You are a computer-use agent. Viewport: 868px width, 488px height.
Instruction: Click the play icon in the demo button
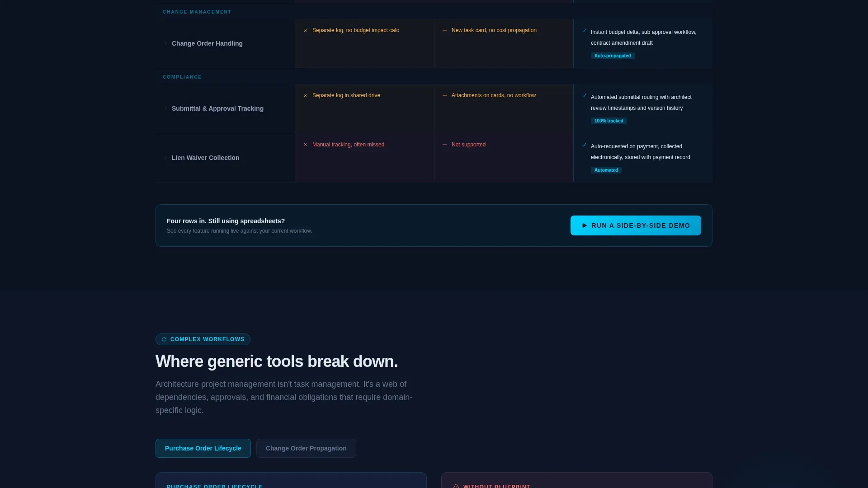(585, 225)
